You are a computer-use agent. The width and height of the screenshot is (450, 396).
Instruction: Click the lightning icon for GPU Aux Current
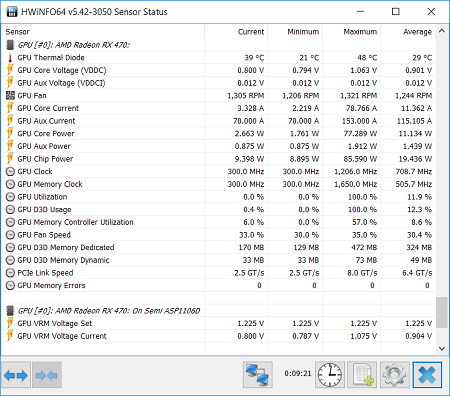click(x=10, y=121)
